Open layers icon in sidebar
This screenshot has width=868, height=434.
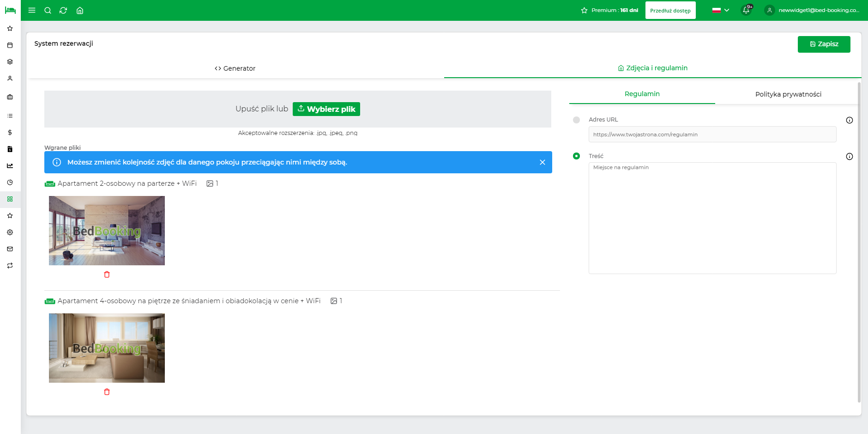tap(10, 62)
